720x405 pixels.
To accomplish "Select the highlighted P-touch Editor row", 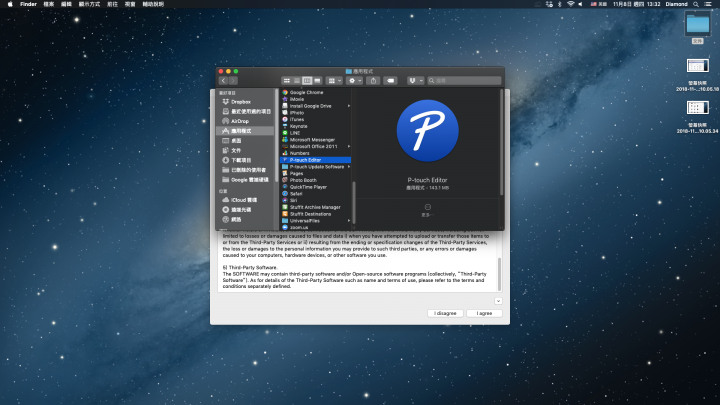I will pos(315,160).
